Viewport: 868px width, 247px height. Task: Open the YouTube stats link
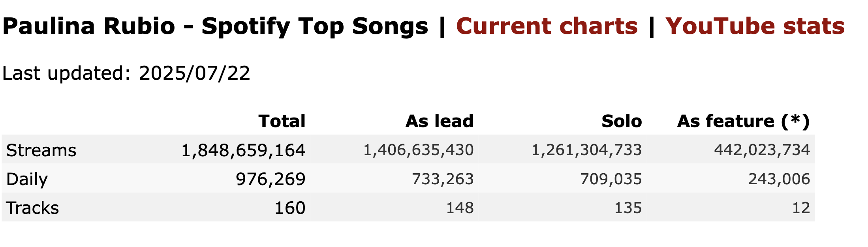755,26
